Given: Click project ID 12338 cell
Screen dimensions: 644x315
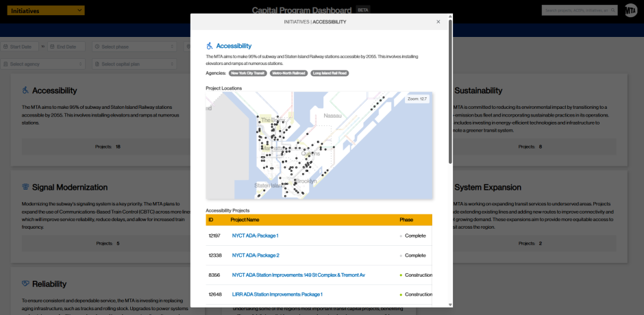Looking at the screenshot, I should (x=215, y=255).
